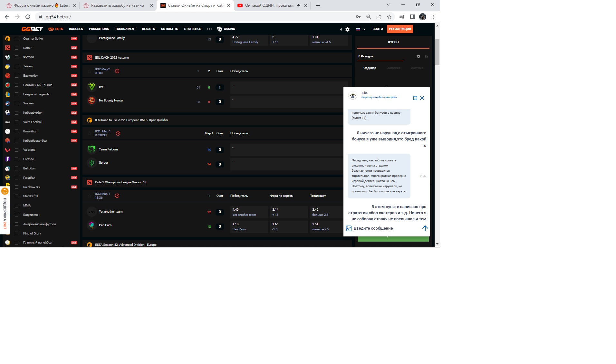The image size is (616, 364).
Task: Minimize the Julia chat window
Action: [x=415, y=98]
